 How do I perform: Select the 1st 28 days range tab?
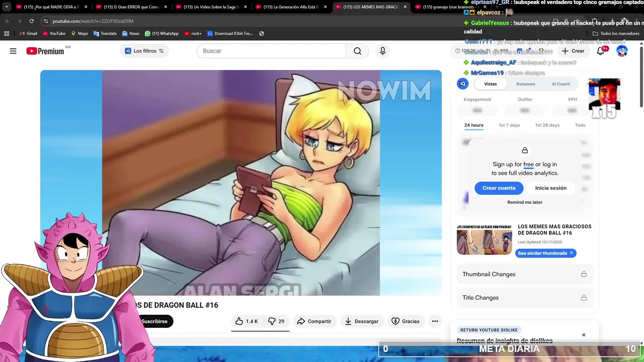tap(547, 125)
